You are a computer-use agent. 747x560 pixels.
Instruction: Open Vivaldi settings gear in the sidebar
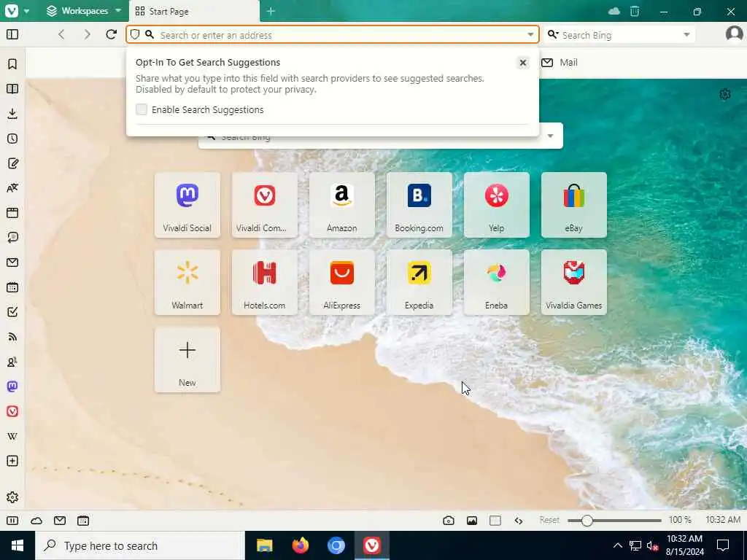[x=12, y=497]
